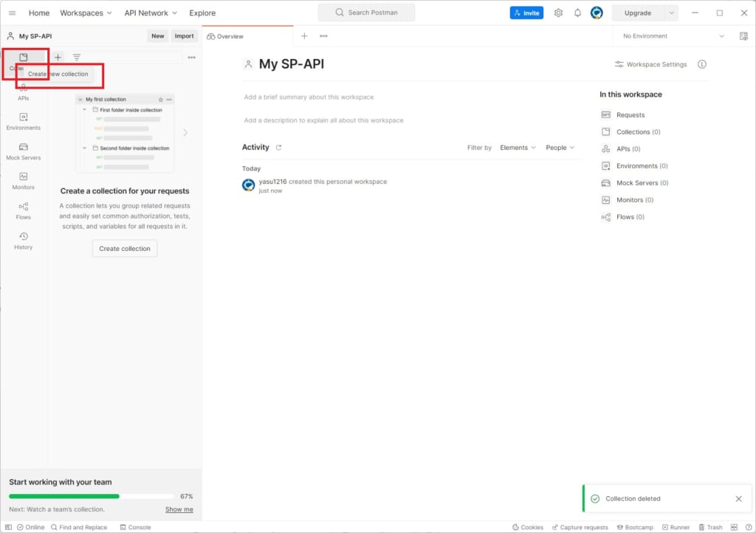The width and height of the screenshot is (756, 533).
Task: Open the environment quick look icon
Action: 744,36
